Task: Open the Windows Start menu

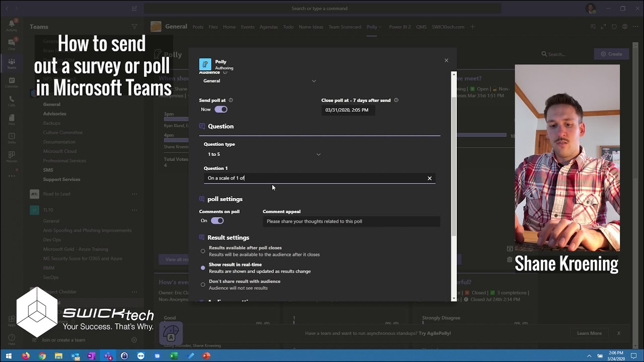Action: (9, 356)
